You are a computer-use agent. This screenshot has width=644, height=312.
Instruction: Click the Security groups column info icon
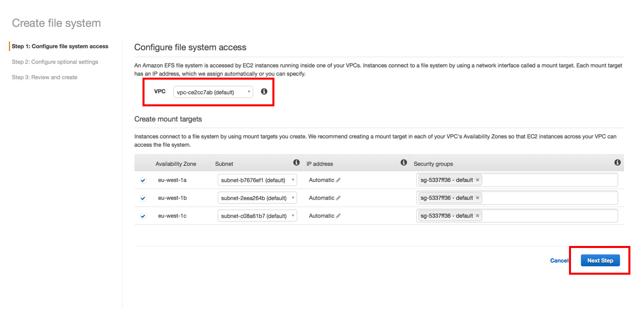[617, 163]
